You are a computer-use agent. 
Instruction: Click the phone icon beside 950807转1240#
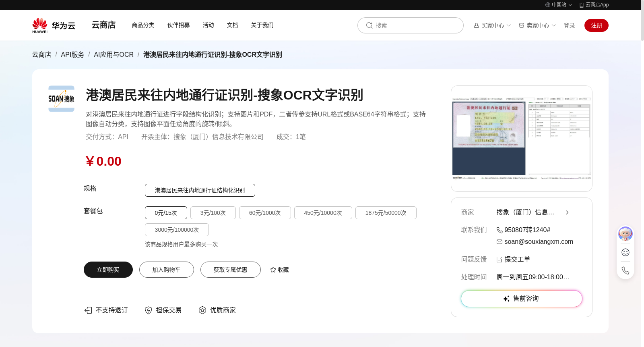pos(500,230)
